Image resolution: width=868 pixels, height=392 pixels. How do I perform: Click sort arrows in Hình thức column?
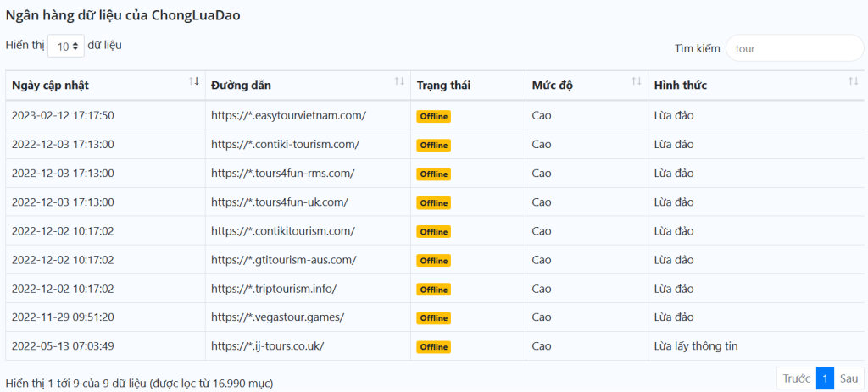point(853,81)
